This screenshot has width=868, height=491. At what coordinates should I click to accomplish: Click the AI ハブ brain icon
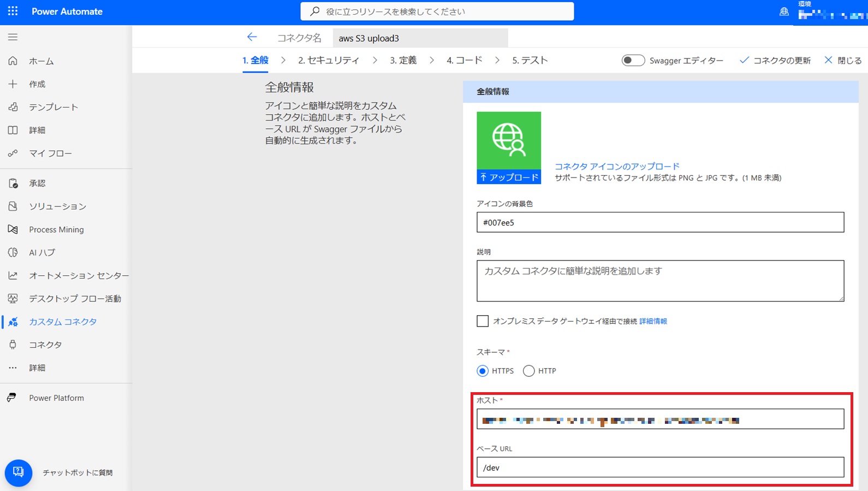[x=13, y=252]
